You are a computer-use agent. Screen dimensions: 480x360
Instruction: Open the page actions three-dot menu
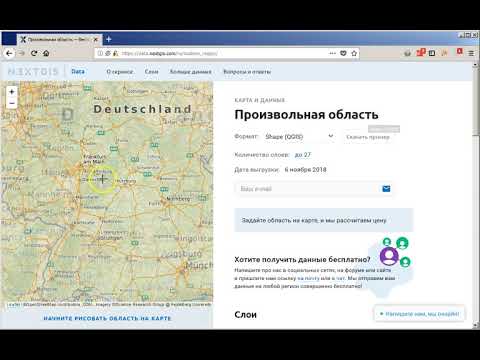(x=332, y=53)
